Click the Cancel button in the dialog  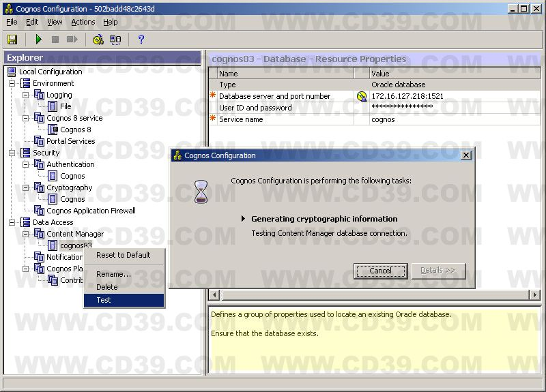click(380, 271)
